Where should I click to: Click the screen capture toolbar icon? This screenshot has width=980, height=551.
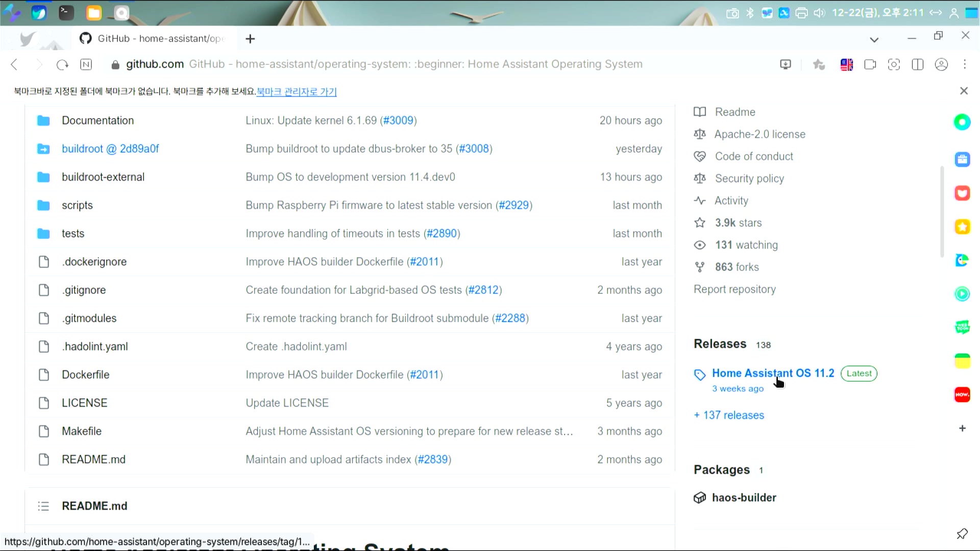click(894, 65)
